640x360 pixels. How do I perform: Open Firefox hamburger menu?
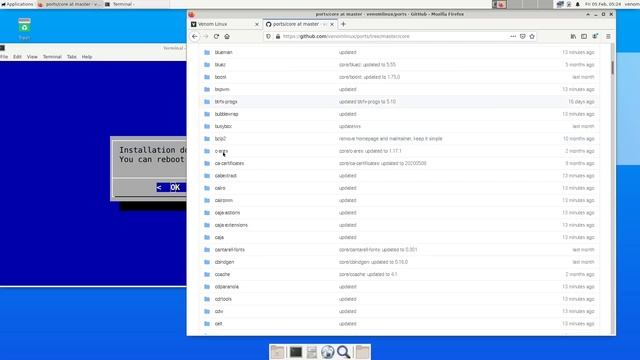coord(608,36)
